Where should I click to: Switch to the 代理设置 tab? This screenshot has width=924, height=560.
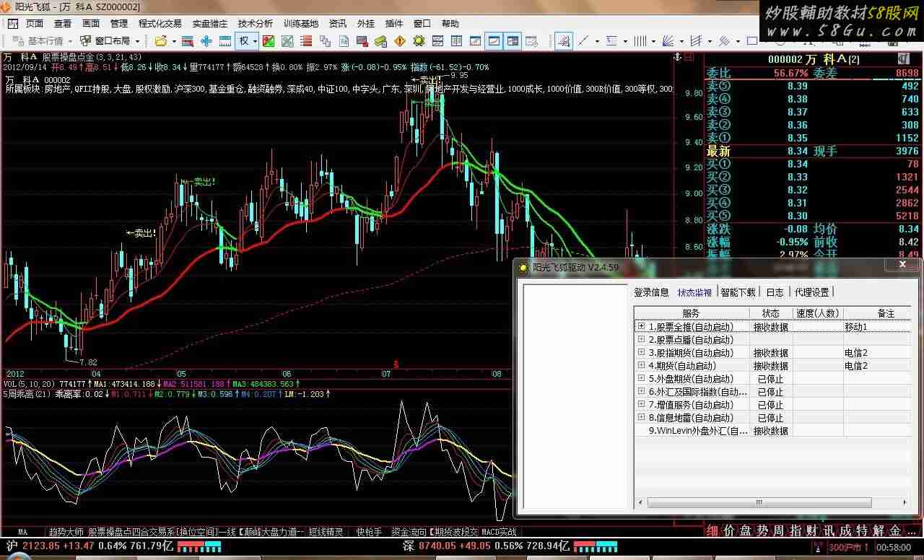[x=811, y=292]
